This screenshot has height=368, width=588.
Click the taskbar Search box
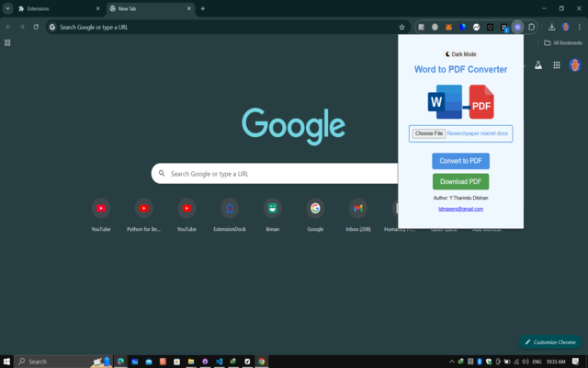[63, 362]
